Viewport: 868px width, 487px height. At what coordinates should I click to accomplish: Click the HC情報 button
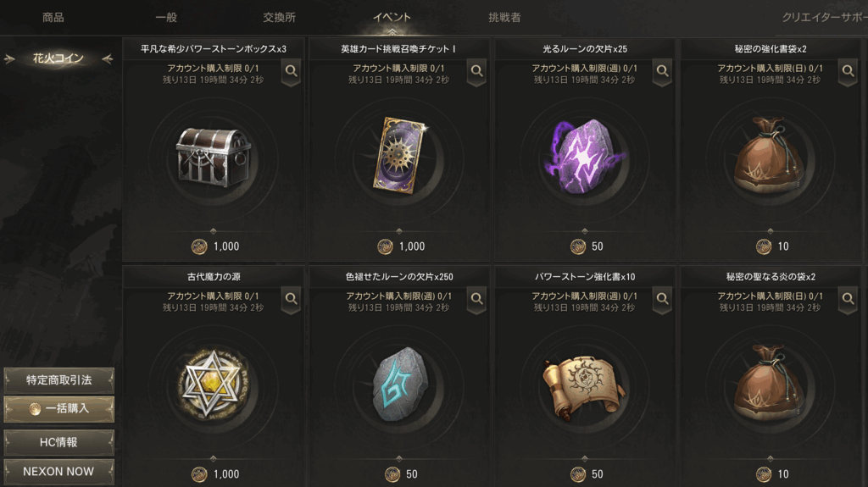click(59, 442)
